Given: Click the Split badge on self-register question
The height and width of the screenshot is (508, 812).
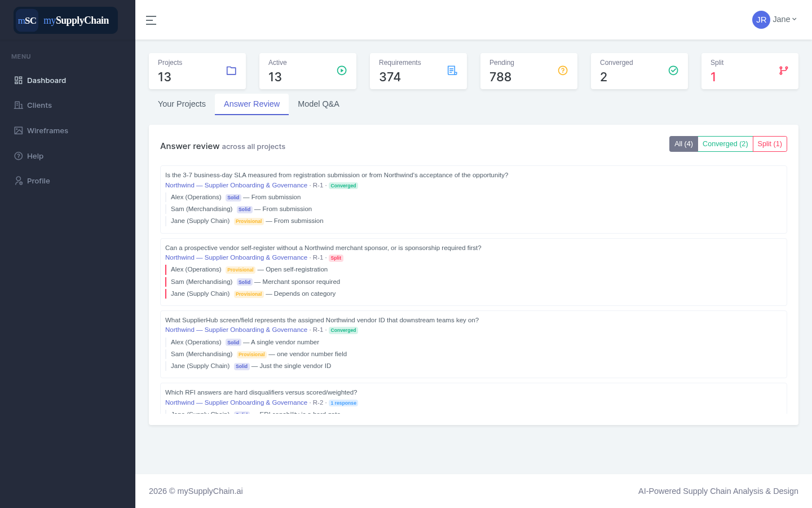Looking at the screenshot, I should tap(336, 258).
